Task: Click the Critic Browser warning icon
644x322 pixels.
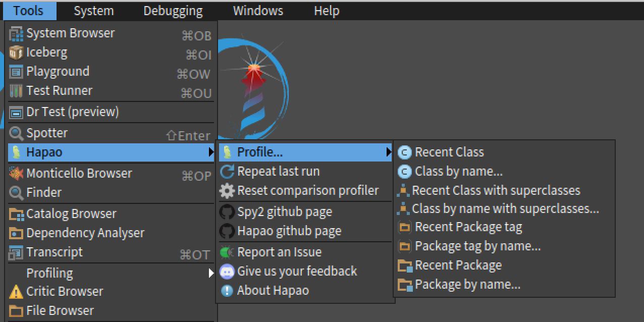Action: click(x=17, y=292)
